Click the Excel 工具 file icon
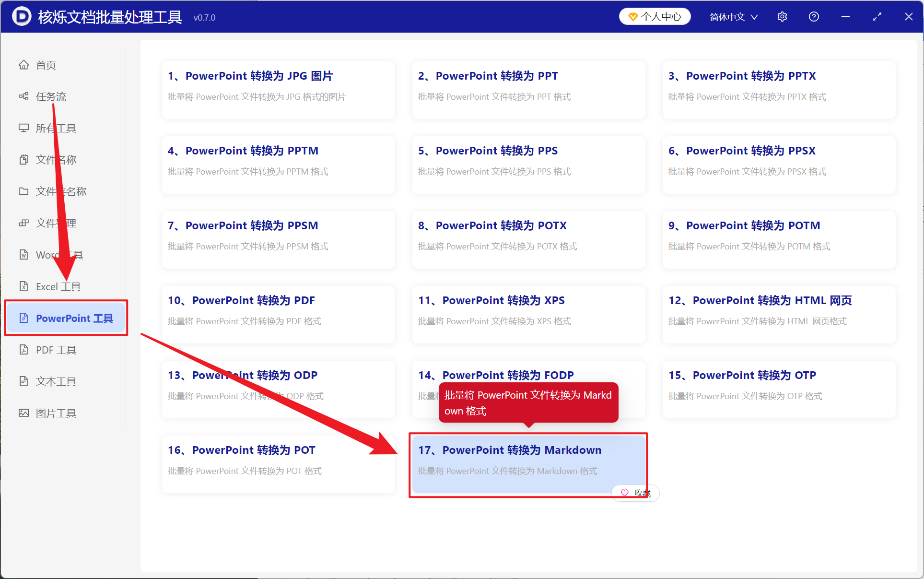The width and height of the screenshot is (924, 579). (x=23, y=286)
